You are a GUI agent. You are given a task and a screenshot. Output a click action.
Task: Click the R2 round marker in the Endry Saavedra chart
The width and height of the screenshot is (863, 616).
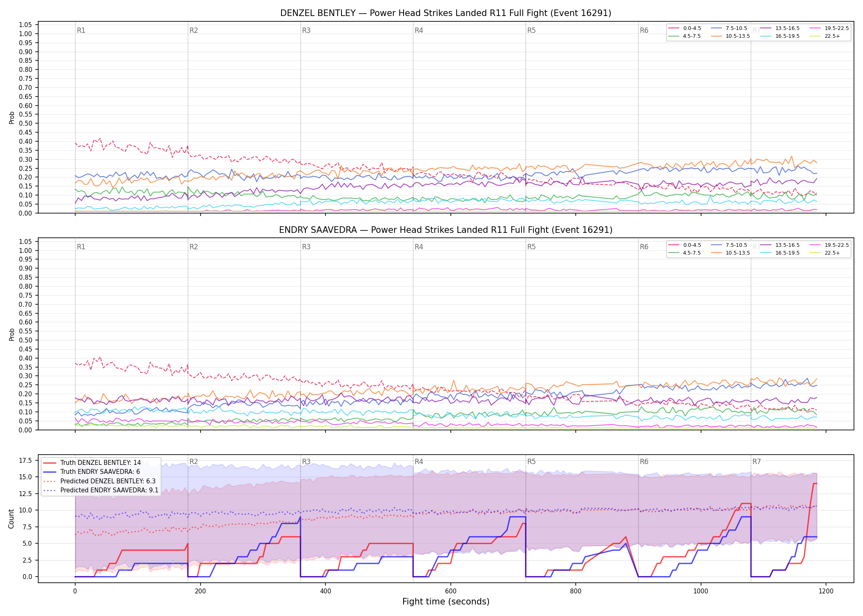[x=194, y=247]
